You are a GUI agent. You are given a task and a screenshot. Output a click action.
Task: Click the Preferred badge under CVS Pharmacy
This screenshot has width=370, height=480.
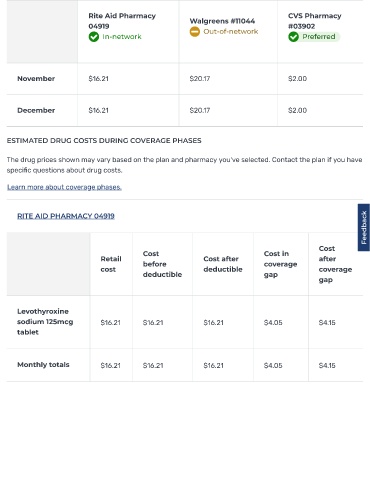point(314,37)
